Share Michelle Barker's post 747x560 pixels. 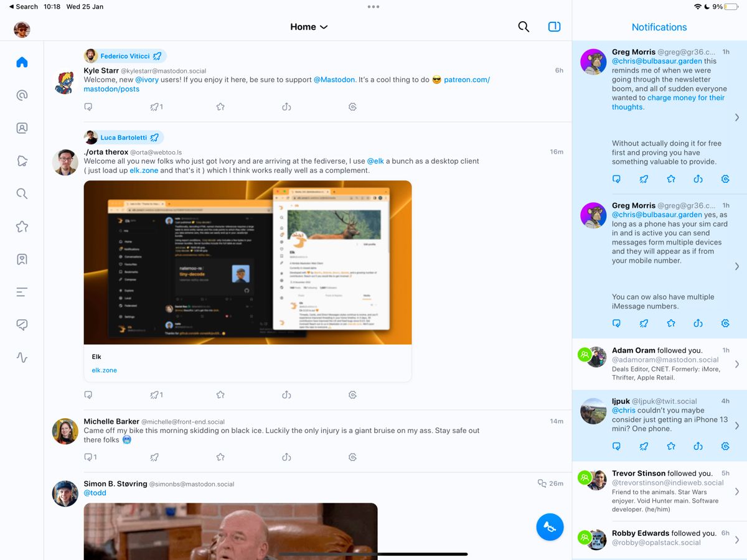[286, 457]
